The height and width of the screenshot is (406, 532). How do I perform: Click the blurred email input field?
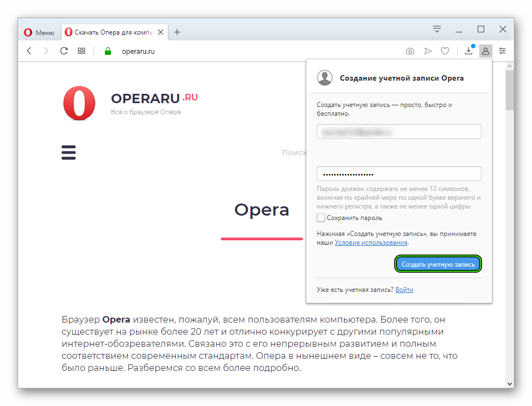pos(399,131)
